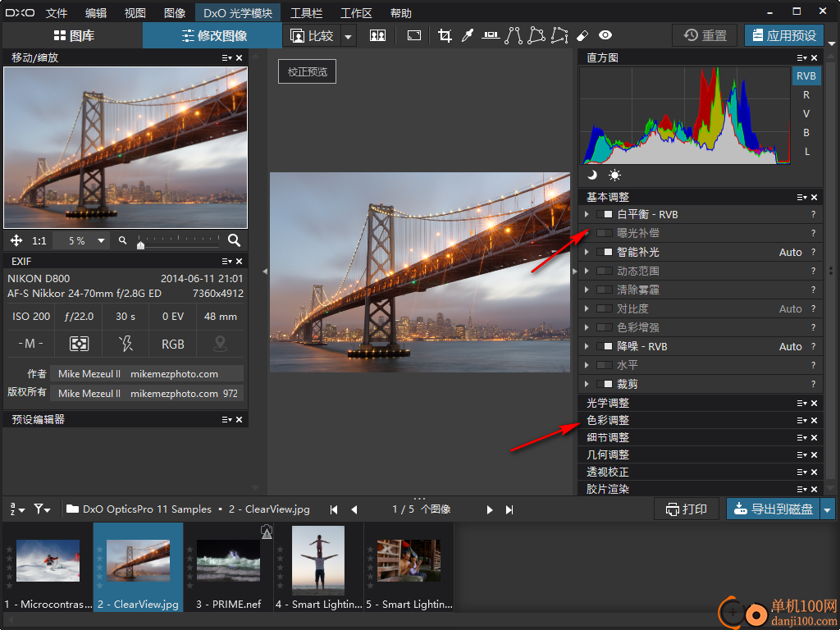Enable 动态范围 correction switch
This screenshot has height=630, width=840.
[x=605, y=271]
